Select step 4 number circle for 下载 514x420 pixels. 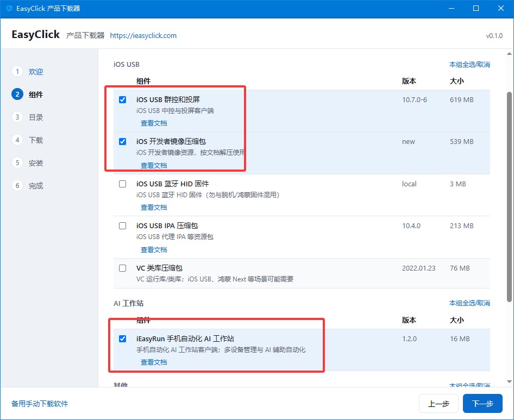click(x=17, y=140)
